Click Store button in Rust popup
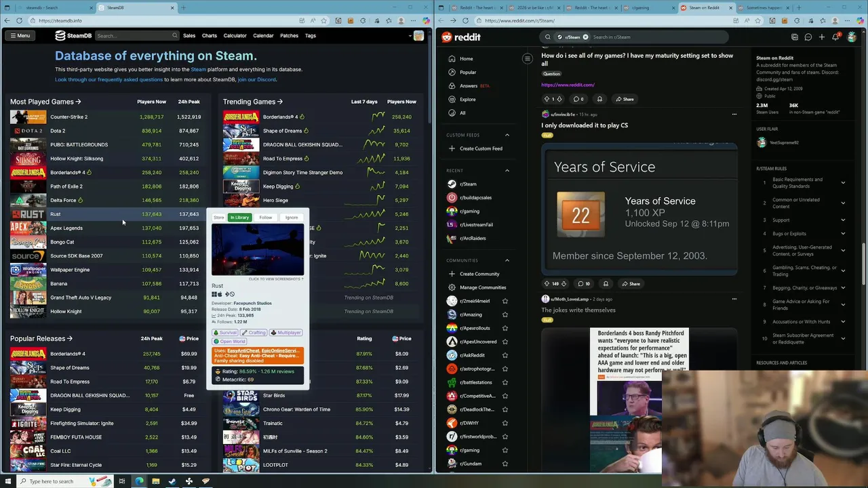 tap(219, 218)
